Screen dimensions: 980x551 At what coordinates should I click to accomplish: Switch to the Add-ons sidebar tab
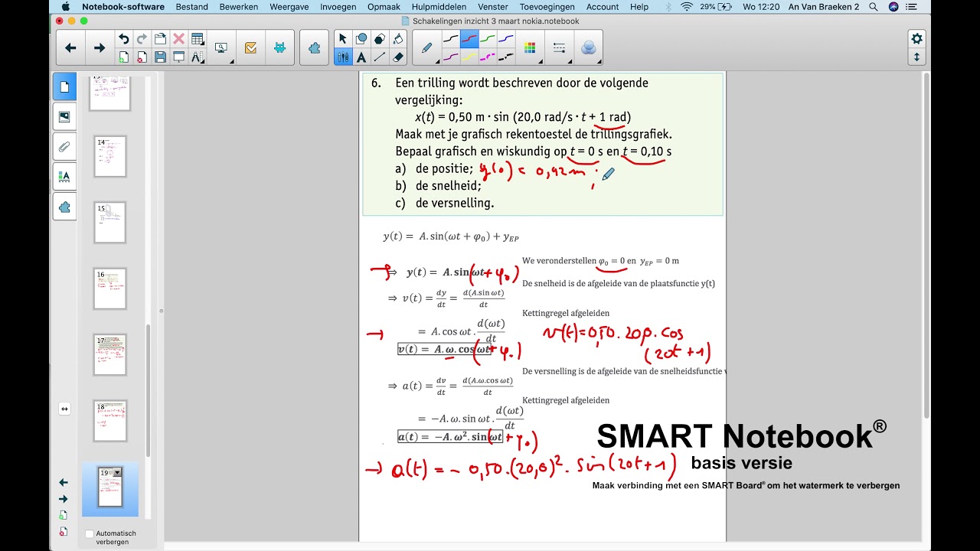[64, 207]
